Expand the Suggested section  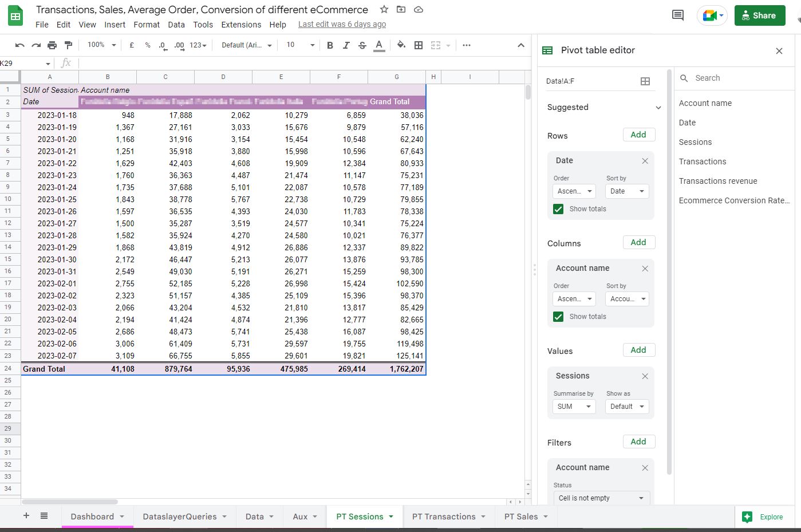pos(658,108)
